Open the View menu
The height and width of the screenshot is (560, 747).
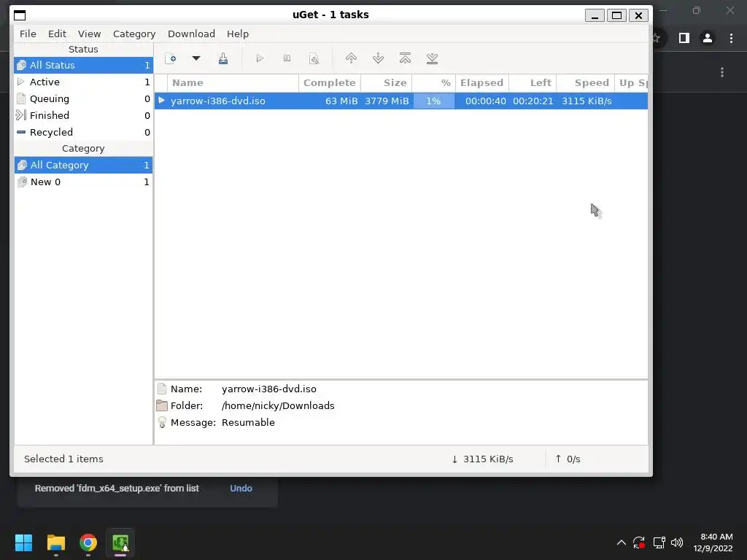[90, 34]
